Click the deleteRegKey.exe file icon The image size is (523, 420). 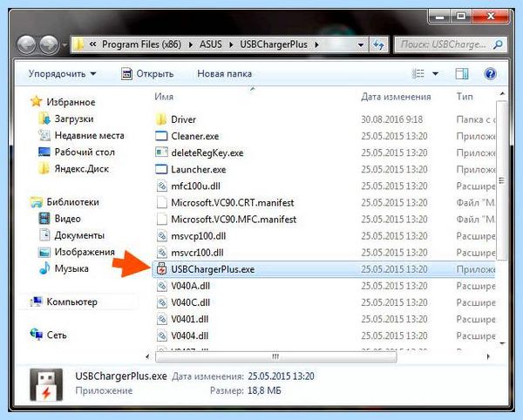[x=161, y=152]
